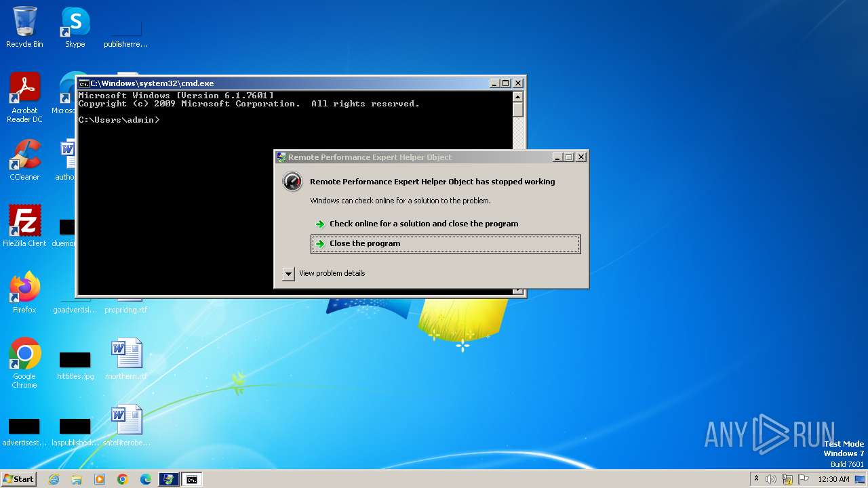The height and width of the screenshot is (488, 868).
Task: Open Windows Media Player taskbar icon
Action: pyautogui.click(x=100, y=479)
